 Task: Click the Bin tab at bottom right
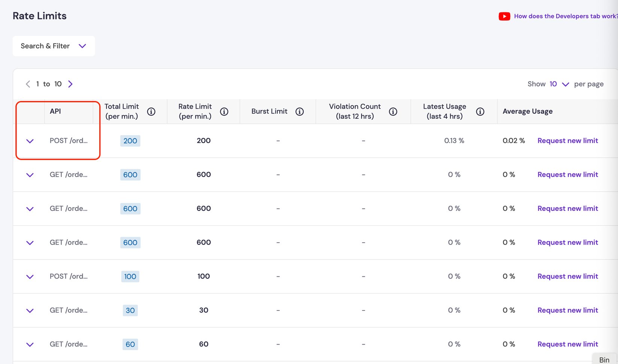point(605,359)
